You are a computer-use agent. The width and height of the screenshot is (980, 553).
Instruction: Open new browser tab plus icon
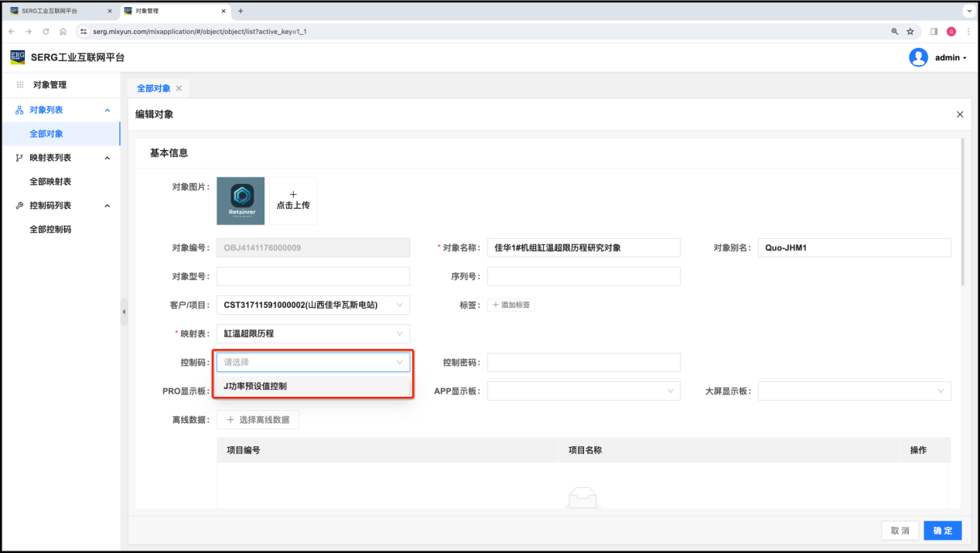241,11
